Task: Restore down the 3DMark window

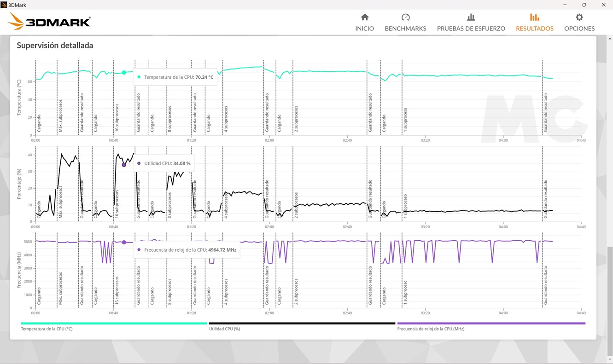Action: pyautogui.click(x=584, y=5)
